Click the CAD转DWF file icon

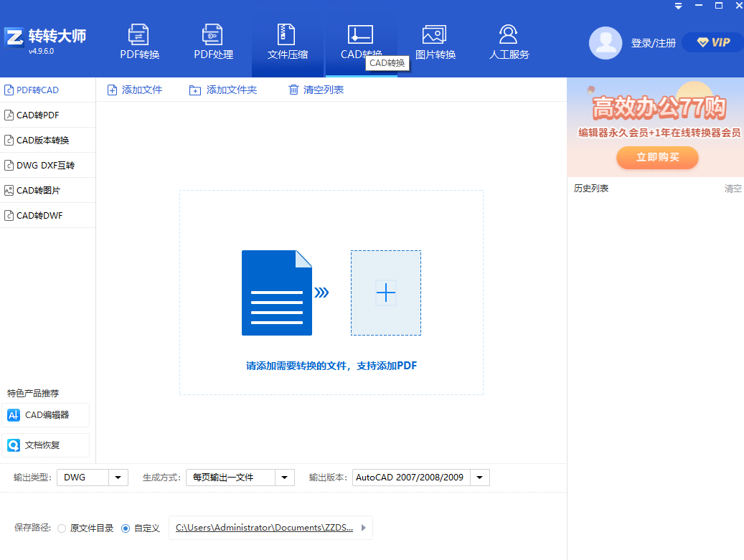[x=9, y=216]
